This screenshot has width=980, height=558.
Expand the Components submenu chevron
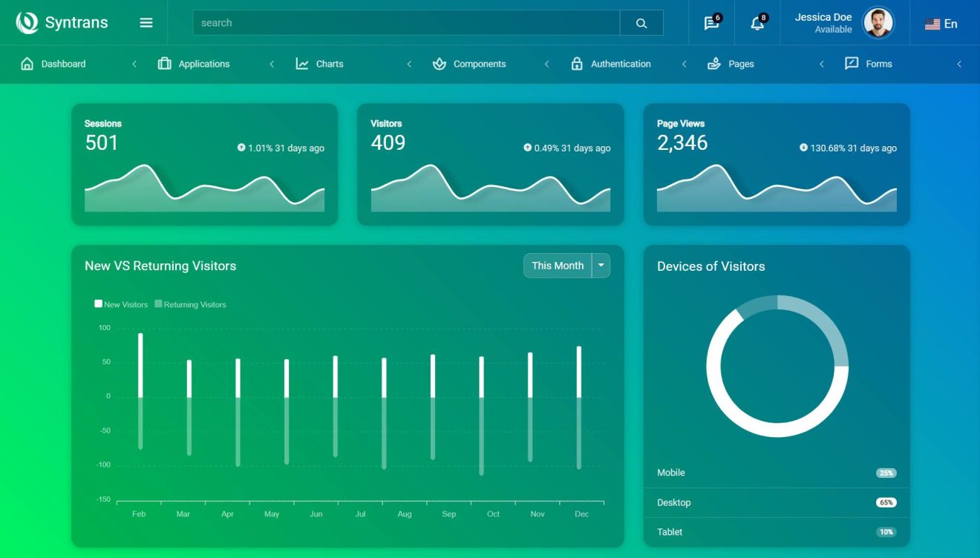546,64
